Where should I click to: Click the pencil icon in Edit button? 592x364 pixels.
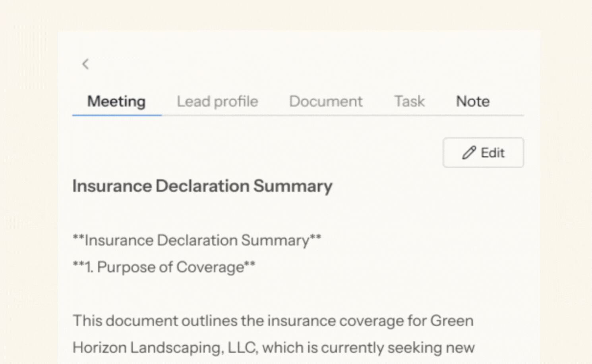click(x=469, y=153)
